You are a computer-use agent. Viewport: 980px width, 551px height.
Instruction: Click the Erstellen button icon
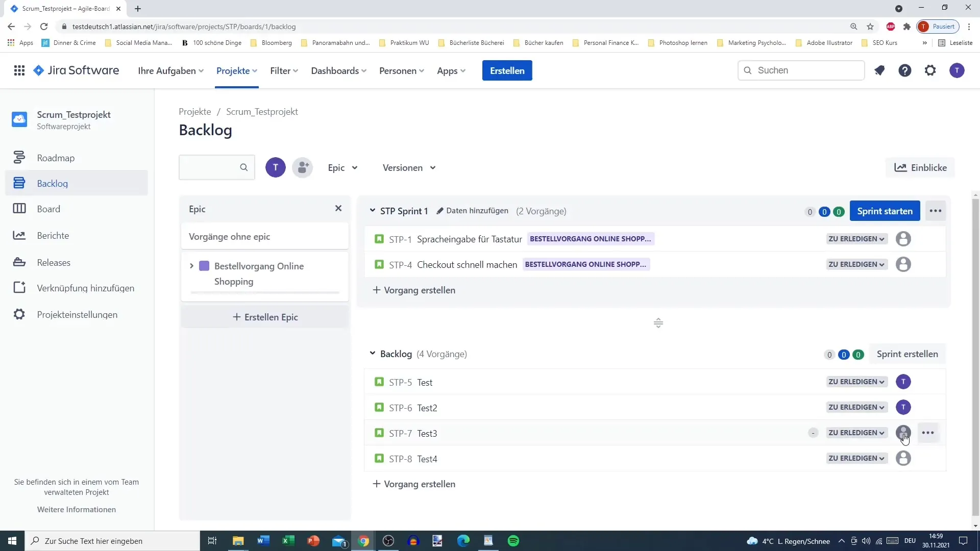(507, 70)
